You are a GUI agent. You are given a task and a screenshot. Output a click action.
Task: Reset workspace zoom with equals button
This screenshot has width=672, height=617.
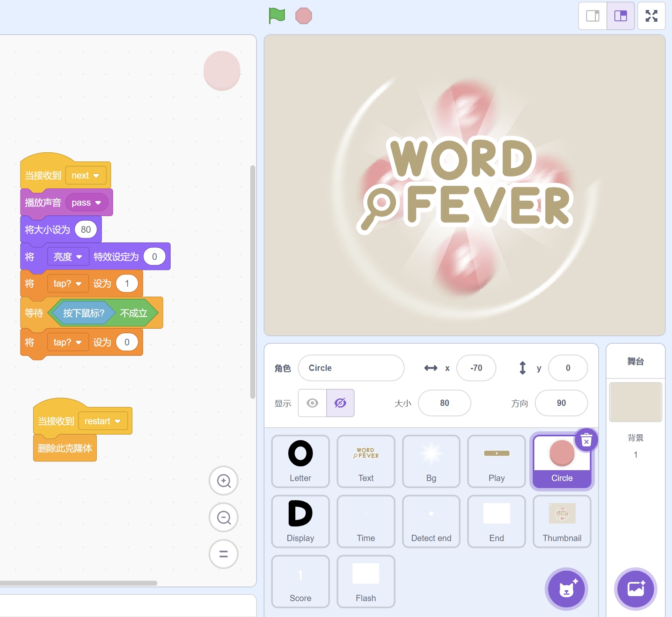click(x=224, y=554)
